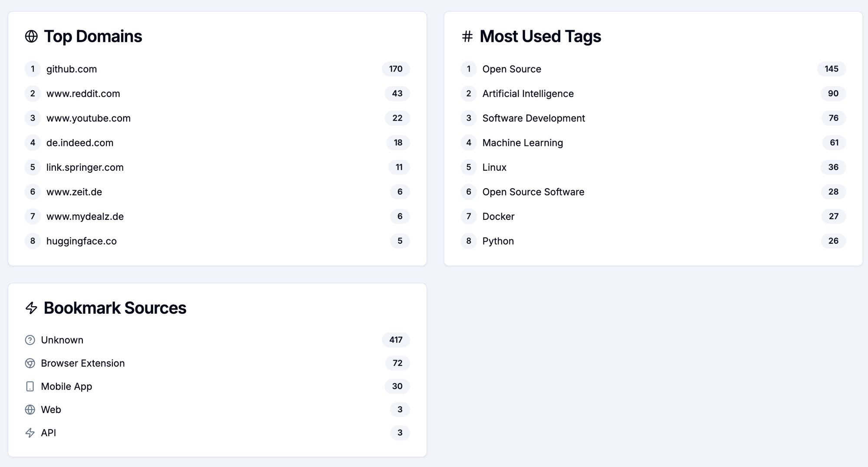Open the huggingface.co domain entry
This screenshot has height=467, width=868.
tap(81, 241)
